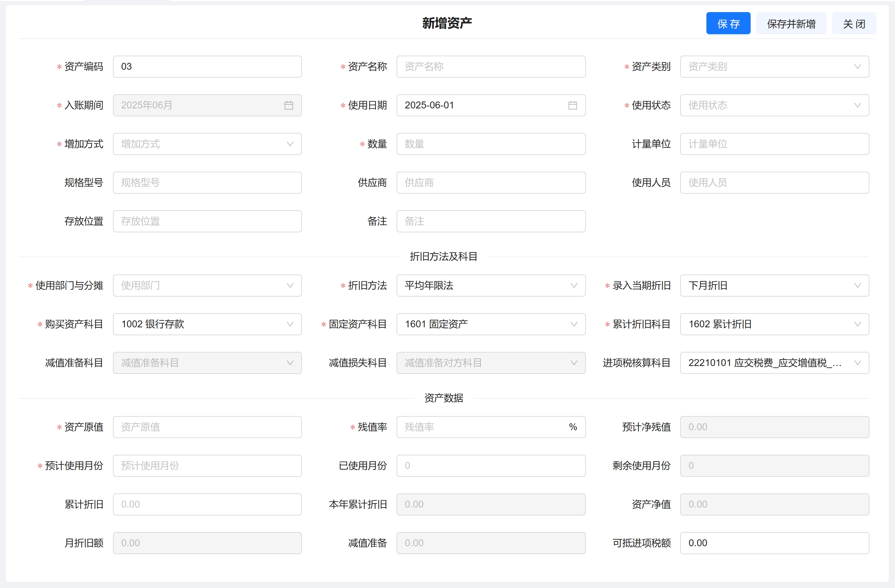The image size is (895, 588).
Task: Click the calendar icon in 使用日期 field
Action: click(x=572, y=105)
